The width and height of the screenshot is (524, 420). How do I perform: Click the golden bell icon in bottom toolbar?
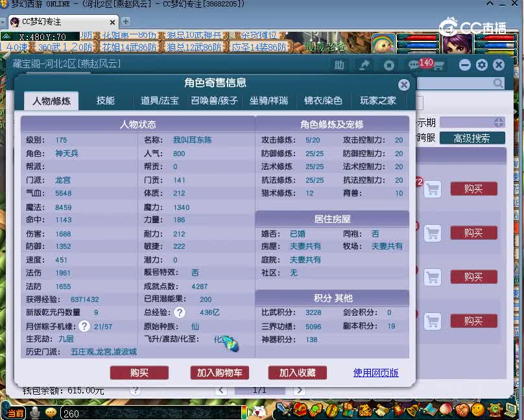413,410
